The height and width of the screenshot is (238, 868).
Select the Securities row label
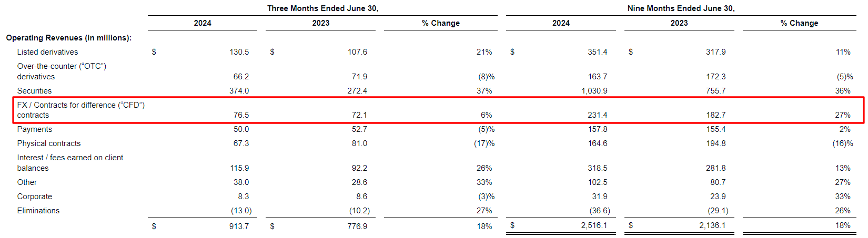click(34, 91)
